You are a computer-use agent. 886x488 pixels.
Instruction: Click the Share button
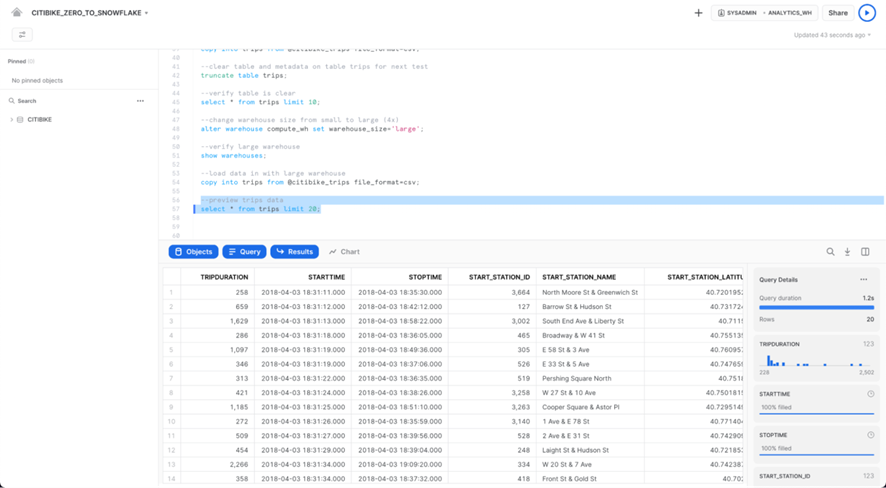837,13
